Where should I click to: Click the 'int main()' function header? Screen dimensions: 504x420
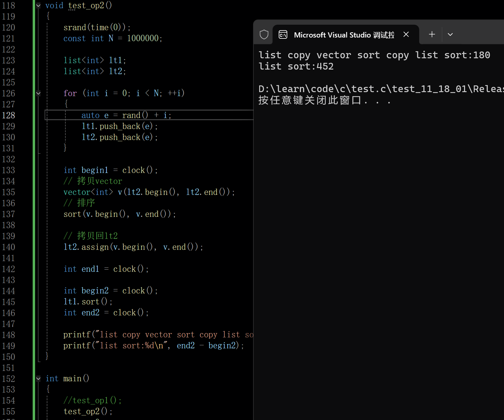(67, 379)
